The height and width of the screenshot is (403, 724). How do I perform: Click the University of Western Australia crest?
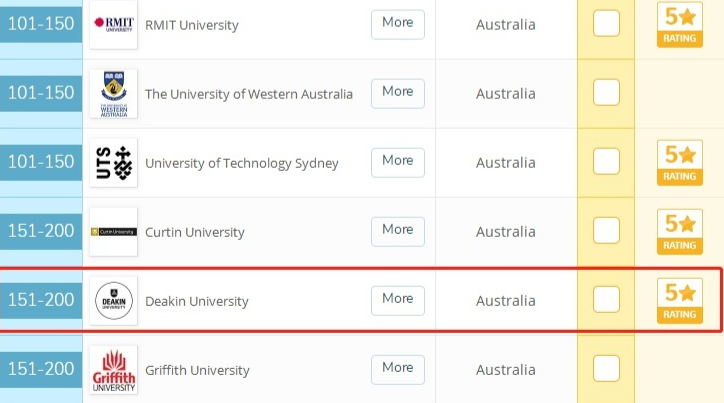(x=113, y=94)
